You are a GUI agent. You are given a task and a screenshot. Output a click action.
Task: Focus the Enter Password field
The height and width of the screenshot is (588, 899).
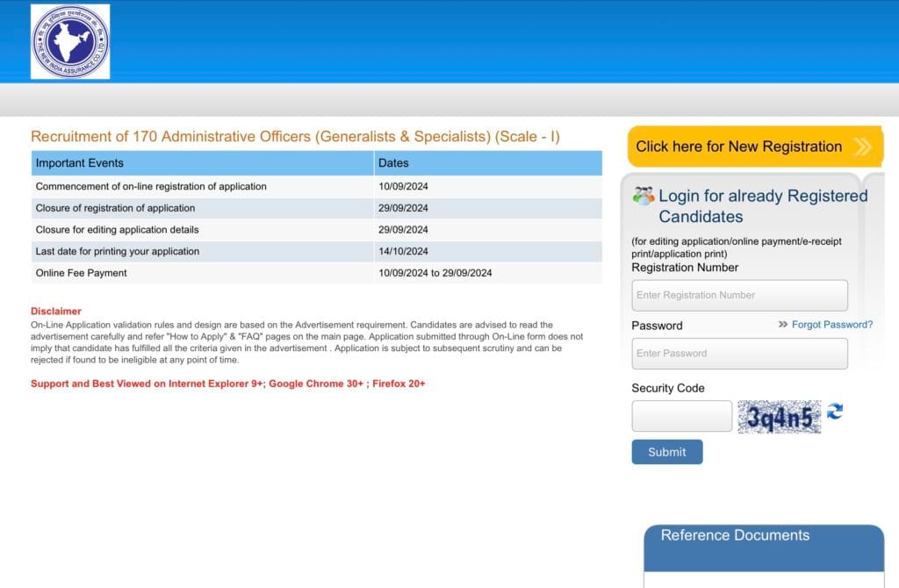739,354
